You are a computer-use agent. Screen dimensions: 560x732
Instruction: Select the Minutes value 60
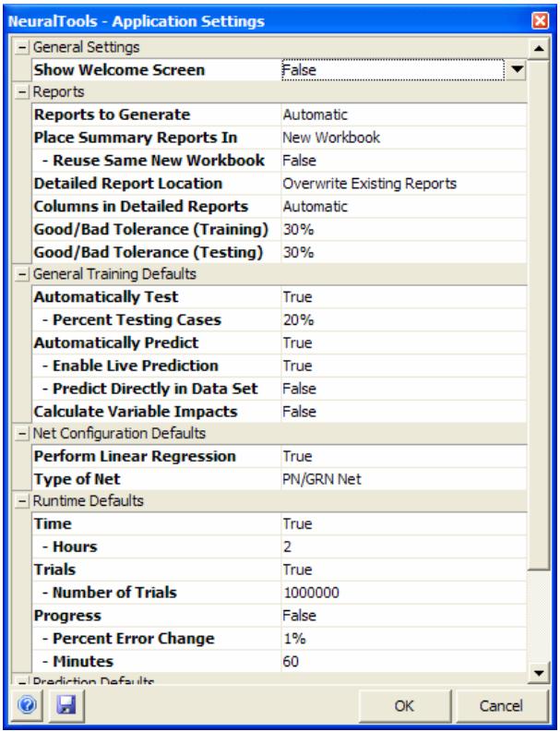[404, 661]
